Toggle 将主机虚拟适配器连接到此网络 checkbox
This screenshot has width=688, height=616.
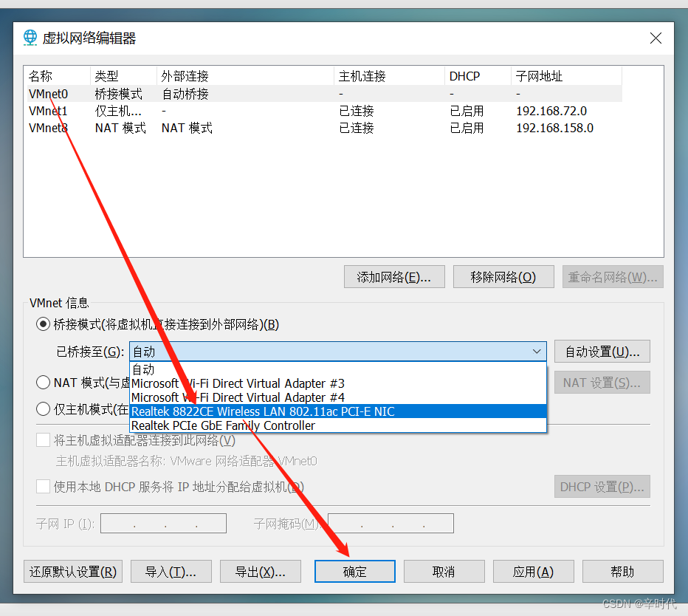pos(43,440)
